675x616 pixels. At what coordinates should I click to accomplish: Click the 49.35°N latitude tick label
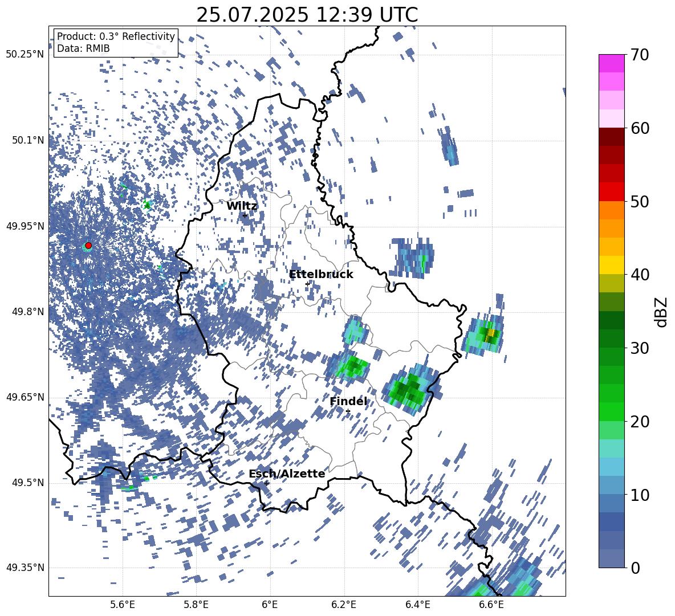25,568
